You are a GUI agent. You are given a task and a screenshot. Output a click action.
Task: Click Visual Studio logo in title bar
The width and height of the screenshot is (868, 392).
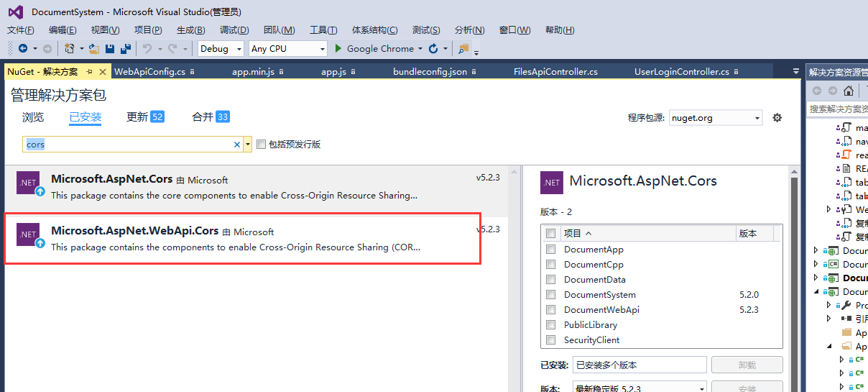[14, 12]
